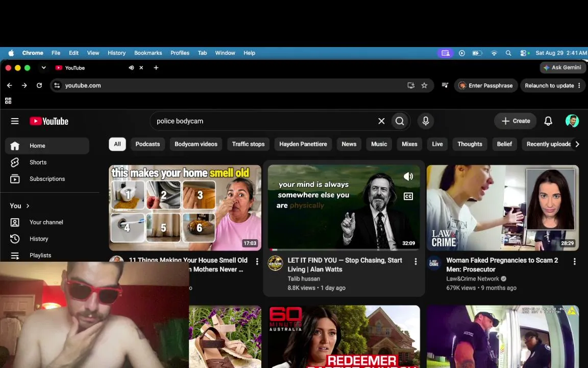Open the Apple menu

(x=11, y=53)
